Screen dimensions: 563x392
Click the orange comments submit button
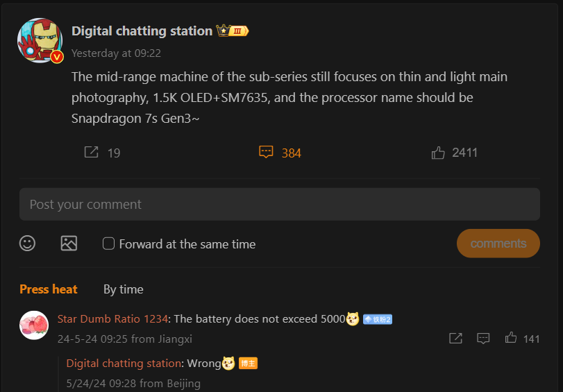(498, 244)
